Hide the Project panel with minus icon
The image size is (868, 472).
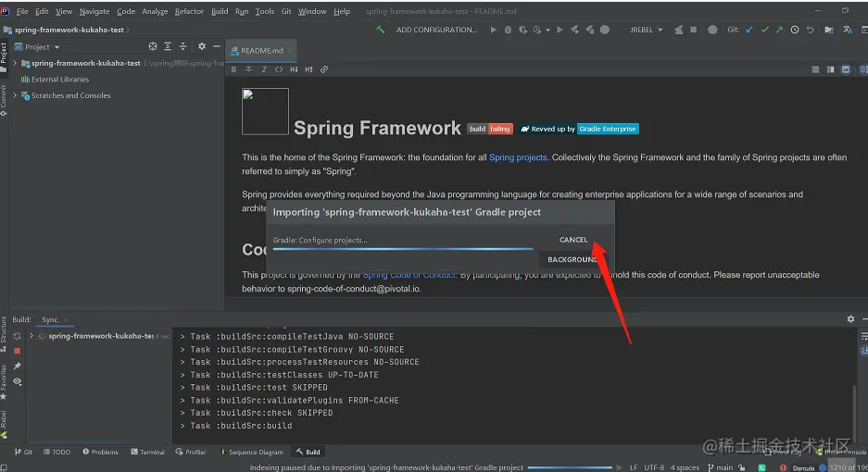pyautogui.click(x=217, y=46)
